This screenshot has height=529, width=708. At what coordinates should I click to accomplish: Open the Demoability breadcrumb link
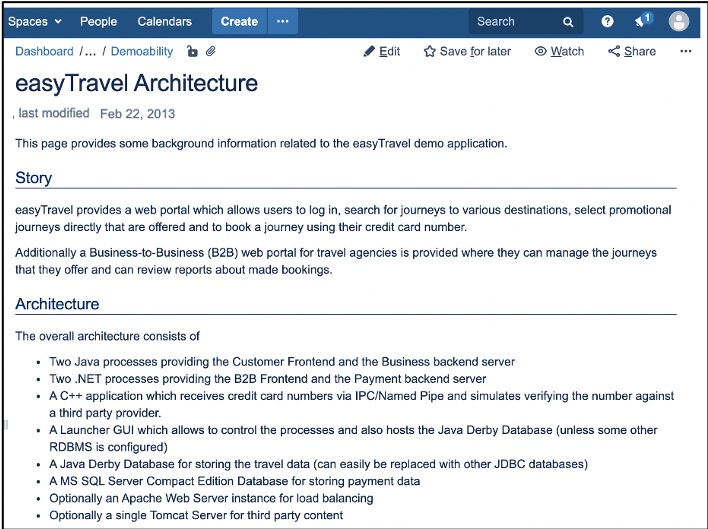pyautogui.click(x=142, y=51)
